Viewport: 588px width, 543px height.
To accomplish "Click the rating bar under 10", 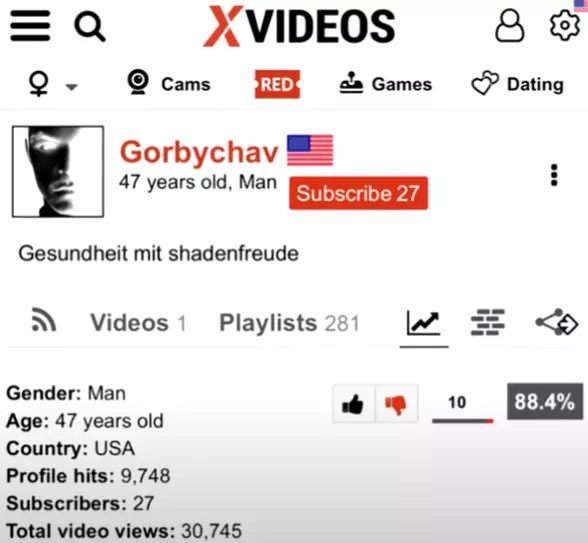I will click(463, 422).
